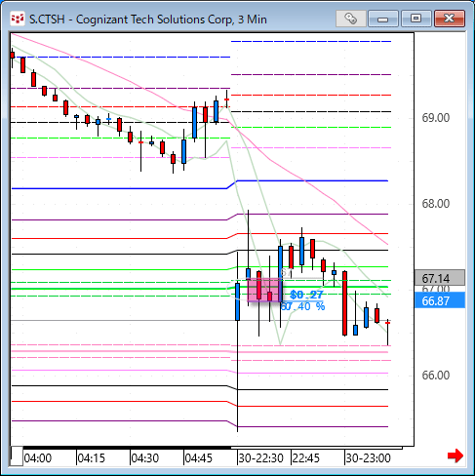Image resolution: width=475 pixels, height=476 pixels.
Task: Click the 04:30 time axis label
Action: tap(145, 458)
